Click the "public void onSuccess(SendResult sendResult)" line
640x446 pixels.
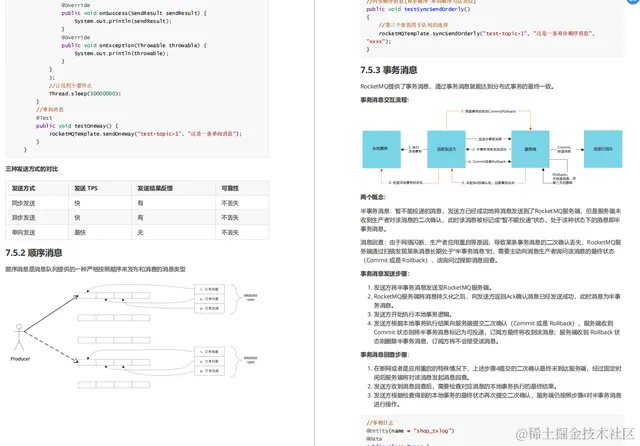click(134, 13)
